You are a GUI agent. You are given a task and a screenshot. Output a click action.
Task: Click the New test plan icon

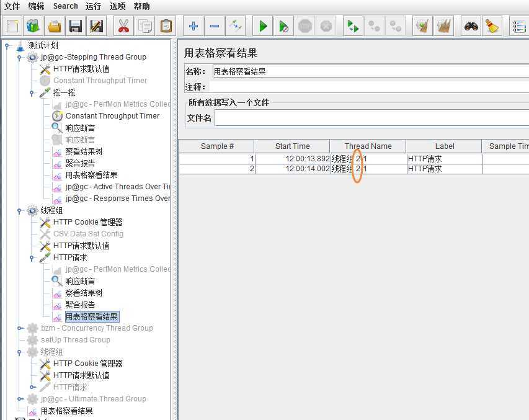point(12,26)
